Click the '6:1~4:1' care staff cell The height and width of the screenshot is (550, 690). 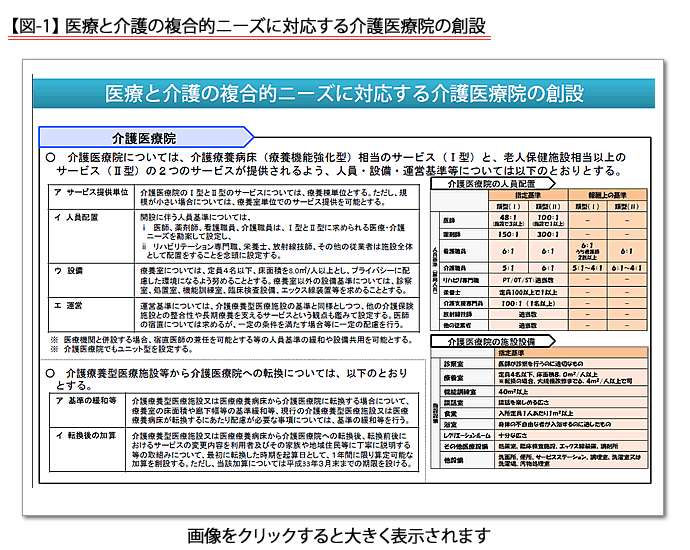(627, 268)
